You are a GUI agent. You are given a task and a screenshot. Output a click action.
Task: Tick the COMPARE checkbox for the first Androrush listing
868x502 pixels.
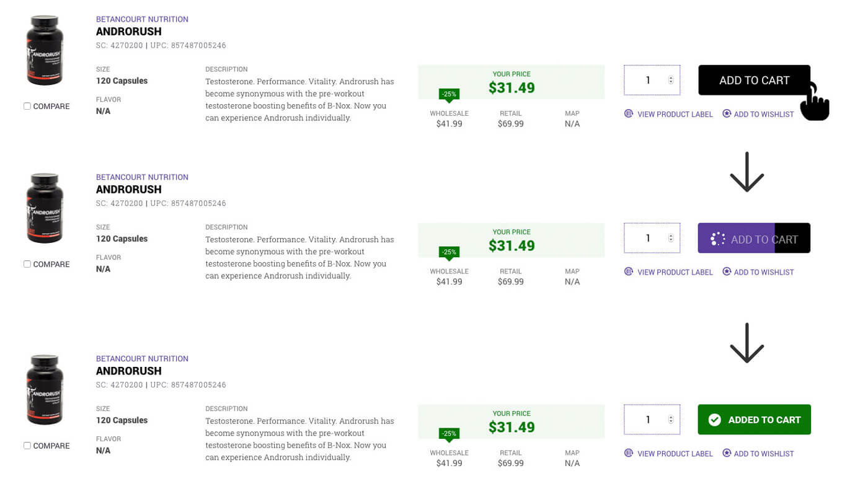click(27, 106)
